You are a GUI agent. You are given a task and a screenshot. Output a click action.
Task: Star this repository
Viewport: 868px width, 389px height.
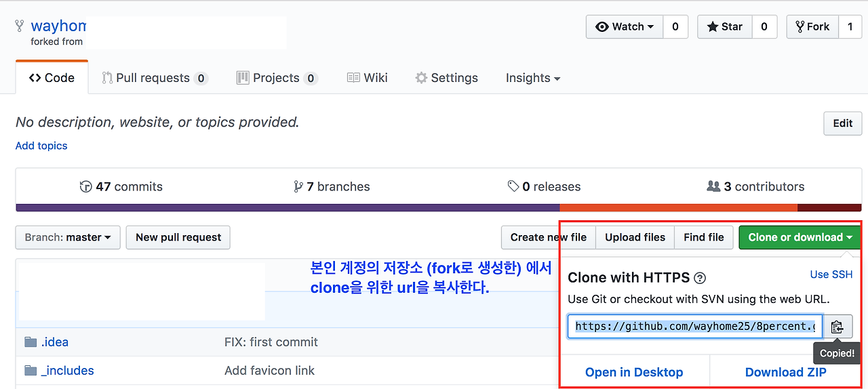[x=724, y=26]
